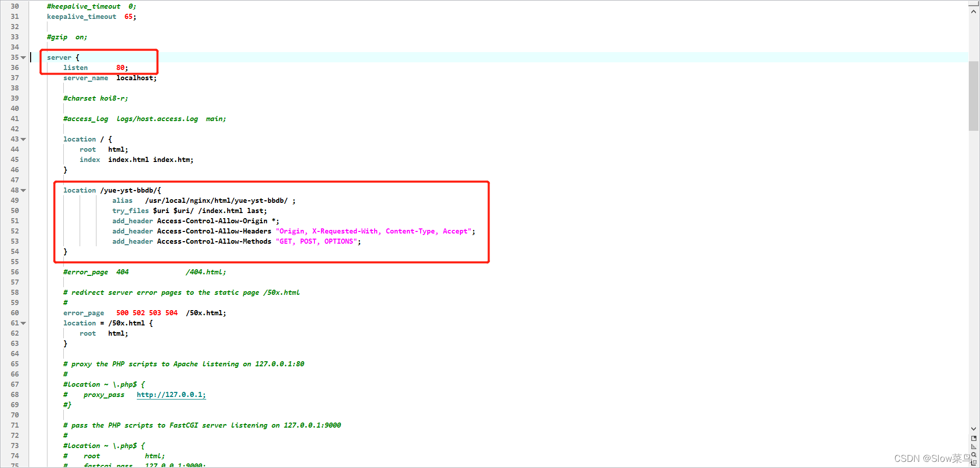The height and width of the screenshot is (468, 980).
Task: Collapse the yue-yst-bbdb location fold at line 48
Action: pyautogui.click(x=23, y=191)
